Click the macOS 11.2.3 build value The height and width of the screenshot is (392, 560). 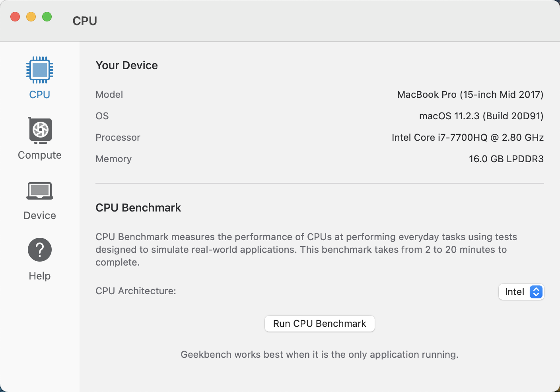click(481, 116)
